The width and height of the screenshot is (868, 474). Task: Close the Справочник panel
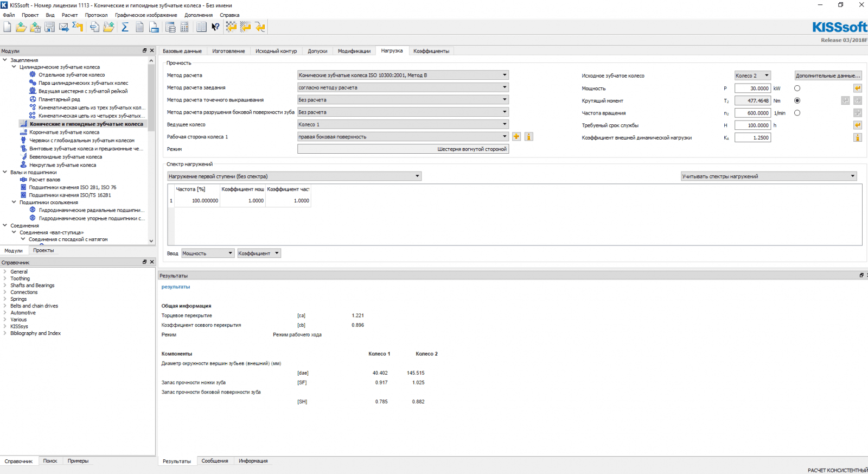152,262
